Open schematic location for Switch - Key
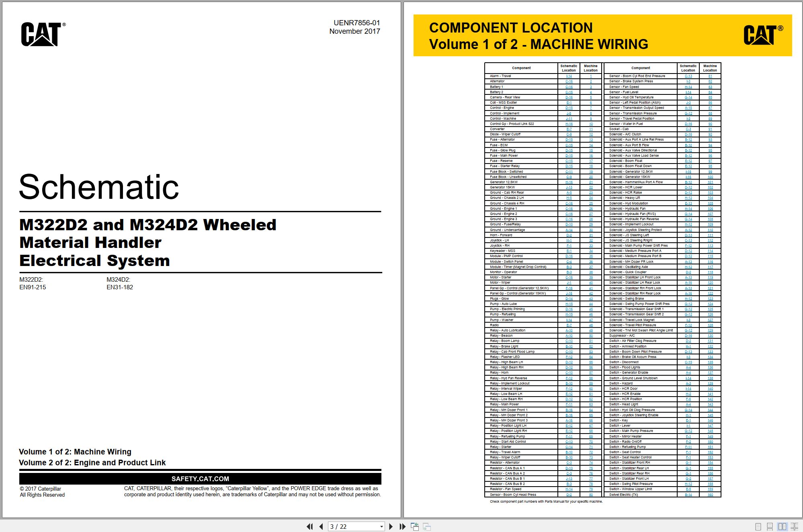803x532 pixels. point(688,420)
